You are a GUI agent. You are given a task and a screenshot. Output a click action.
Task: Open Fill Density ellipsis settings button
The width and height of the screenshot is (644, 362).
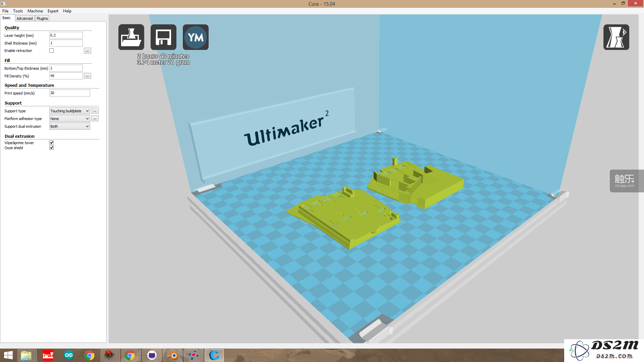pyautogui.click(x=88, y=76)
